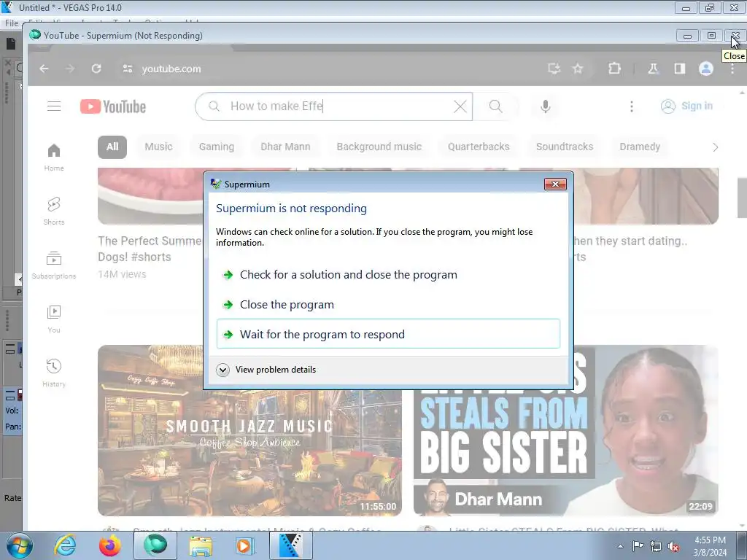Open File menu in VEGAS Pro
Viewport: 747px width, 560px height.
(12, 23)
